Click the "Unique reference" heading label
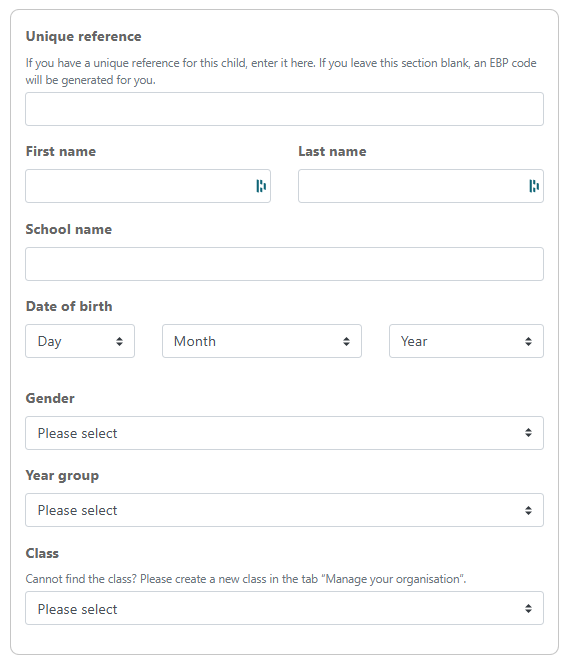Screen dimensions: 575x668 [83, 37]
